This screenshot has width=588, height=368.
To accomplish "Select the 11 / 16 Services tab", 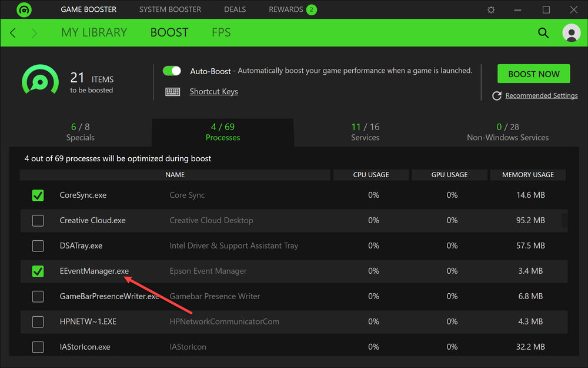I will (365, 132).
